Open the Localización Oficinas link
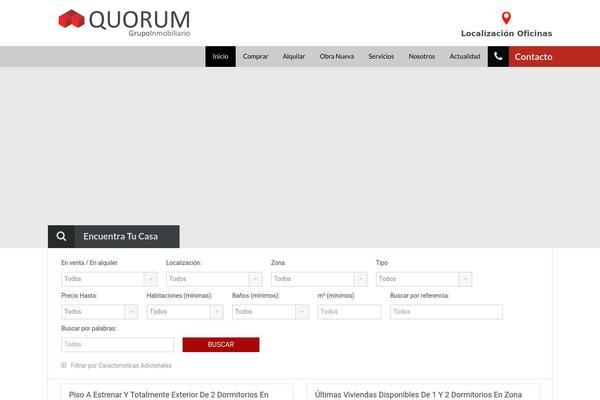 [506, 34]
